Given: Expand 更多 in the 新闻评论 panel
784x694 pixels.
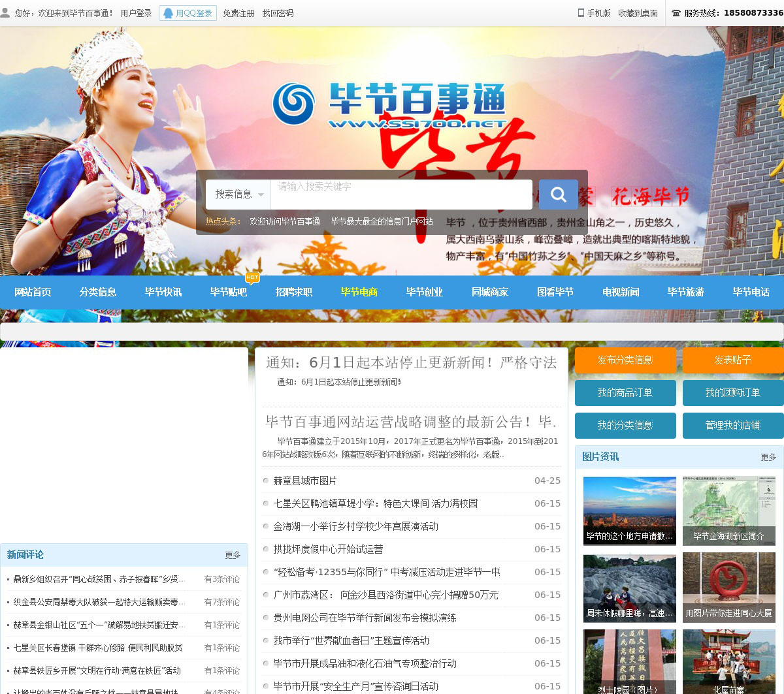Looking at the screenshot, I should (233, 555).
